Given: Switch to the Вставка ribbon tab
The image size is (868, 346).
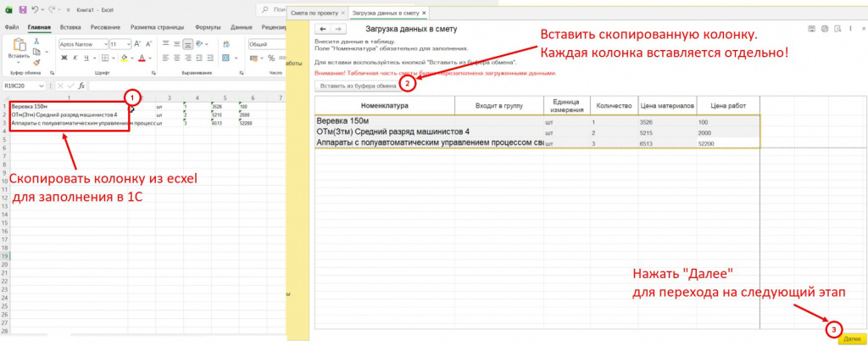Looking at the screenshot, I should click(x=70, y=27).
